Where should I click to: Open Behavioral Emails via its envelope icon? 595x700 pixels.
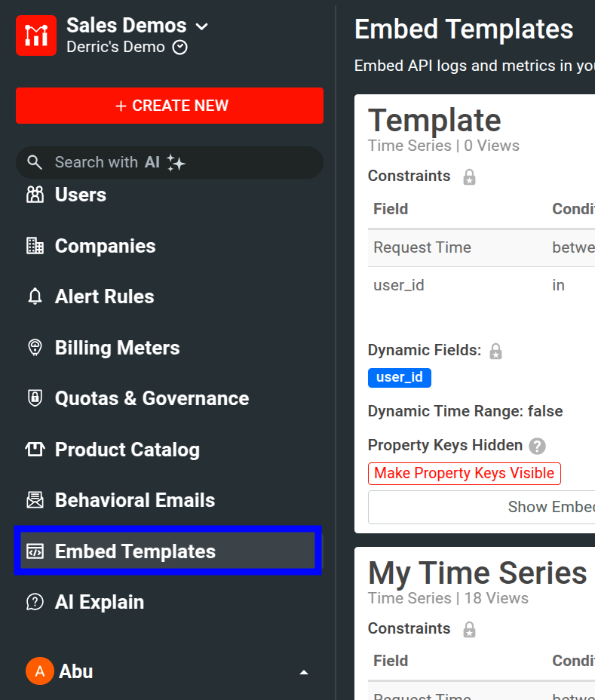(x=35, y=499)
